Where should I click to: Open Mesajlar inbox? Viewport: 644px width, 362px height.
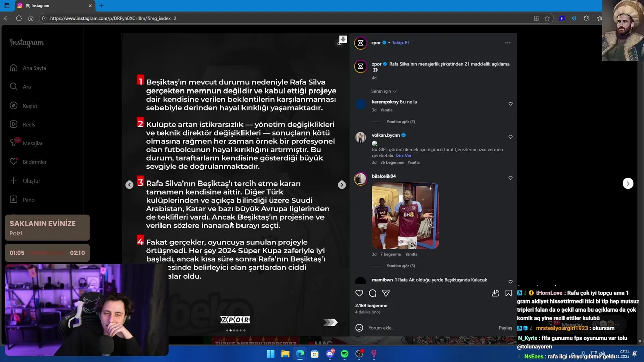click(x=26, y=143)
